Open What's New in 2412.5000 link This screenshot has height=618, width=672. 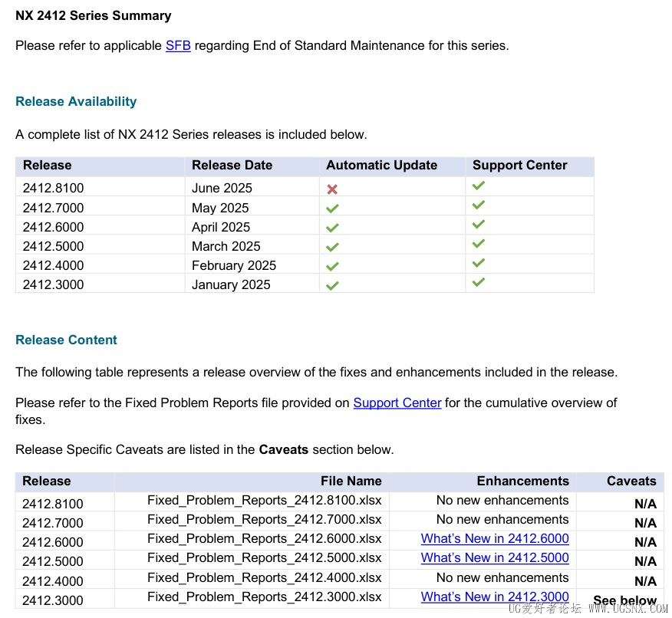tap(495, 557)
